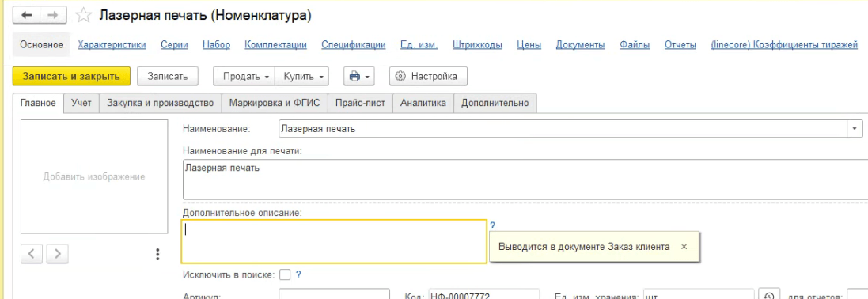Open the Файлы link

coord(635,45)
